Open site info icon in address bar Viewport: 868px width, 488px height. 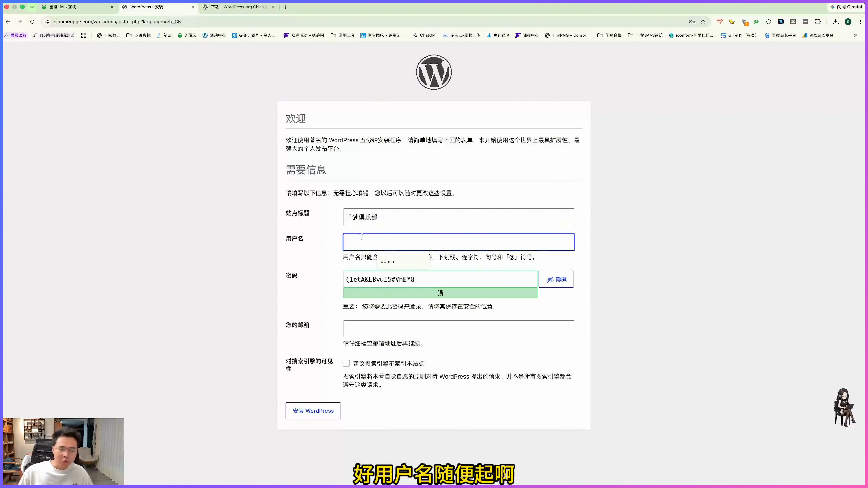(47, 22)
